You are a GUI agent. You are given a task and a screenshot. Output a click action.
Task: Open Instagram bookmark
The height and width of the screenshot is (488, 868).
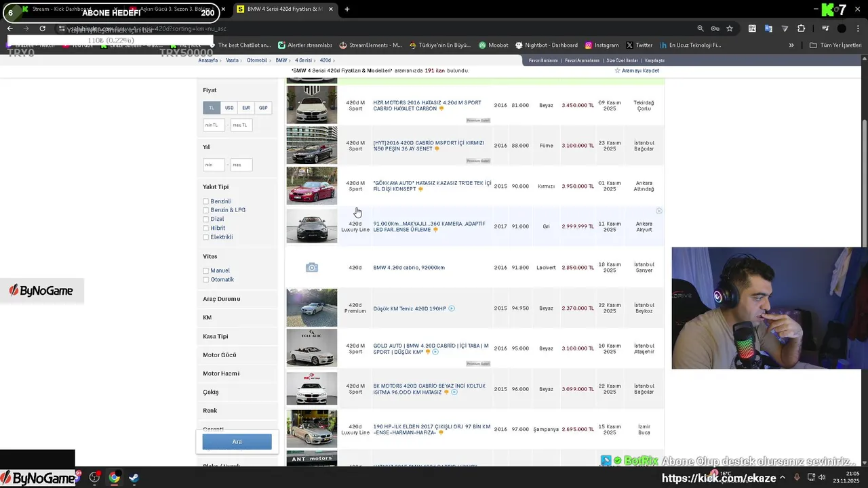[x=601, y=45]
